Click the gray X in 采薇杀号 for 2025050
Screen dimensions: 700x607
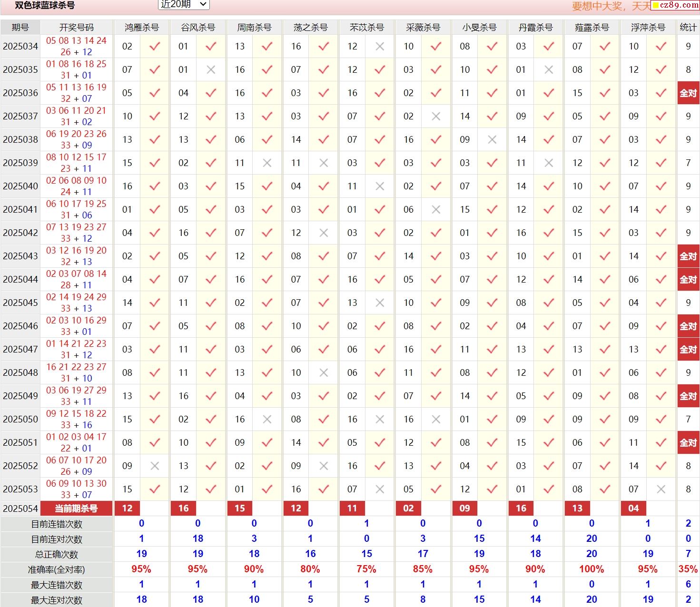click(436, 419)
